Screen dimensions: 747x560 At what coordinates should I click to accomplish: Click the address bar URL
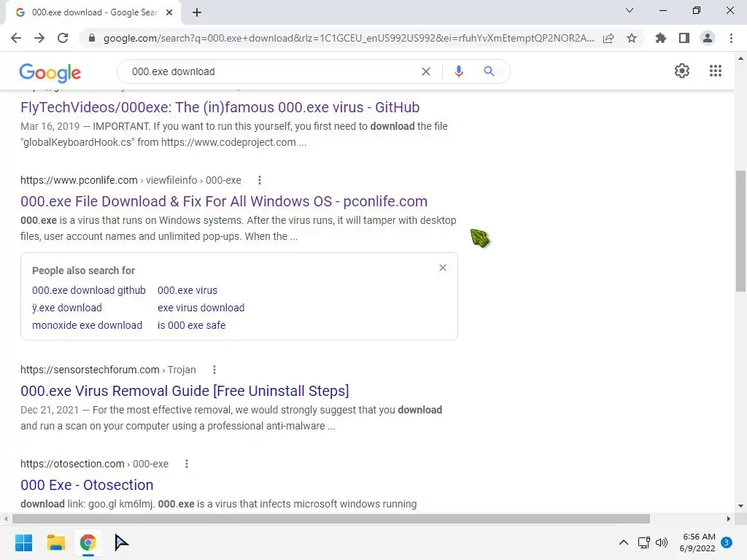[349, 38]
